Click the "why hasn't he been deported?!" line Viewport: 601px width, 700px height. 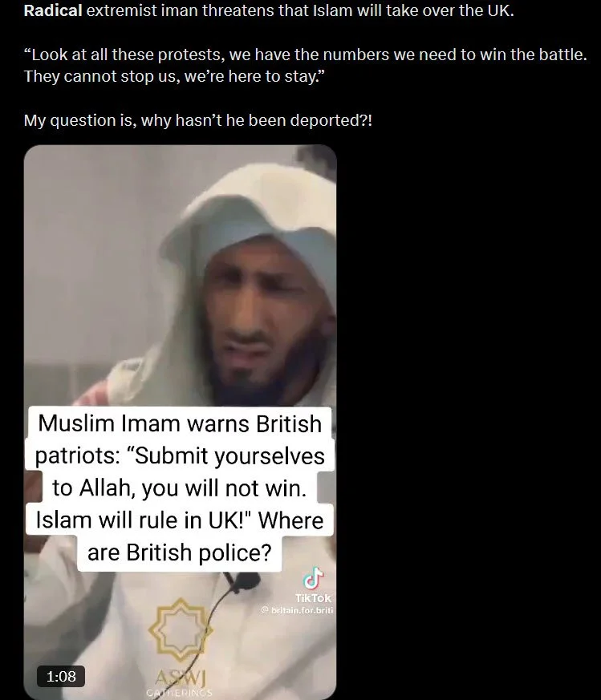click(x=198, y=120)
